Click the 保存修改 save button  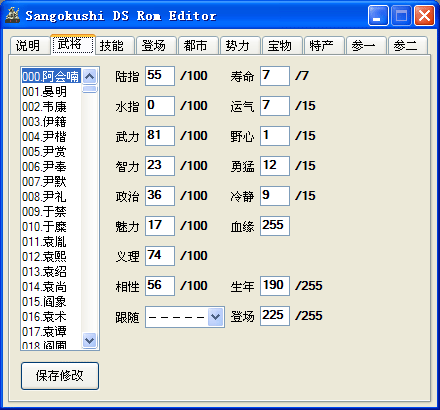(x=60, y=376)
